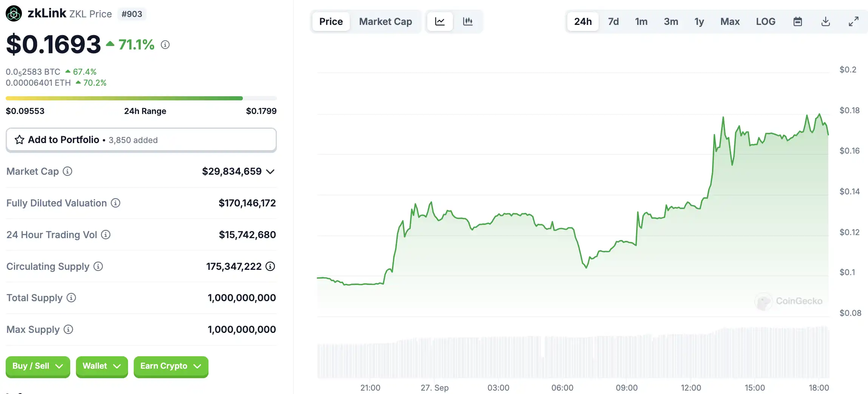
Task: Click the zkLink logo at top left
Action: pos(14,14)
